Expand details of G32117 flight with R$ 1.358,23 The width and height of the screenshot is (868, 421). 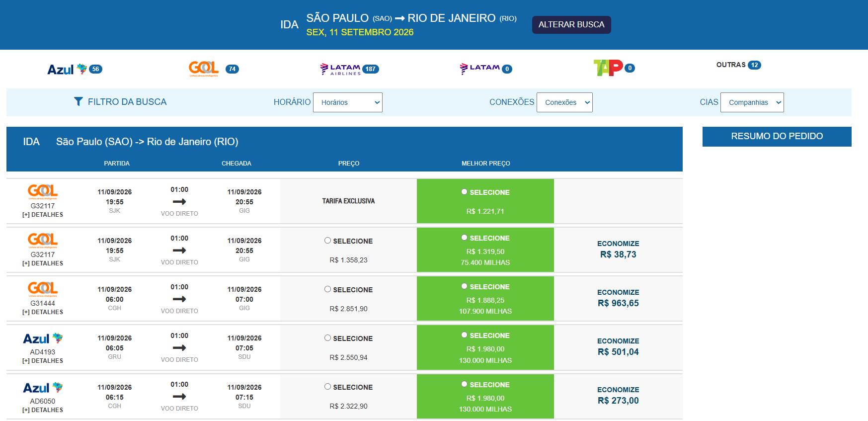tap(43, 263)
